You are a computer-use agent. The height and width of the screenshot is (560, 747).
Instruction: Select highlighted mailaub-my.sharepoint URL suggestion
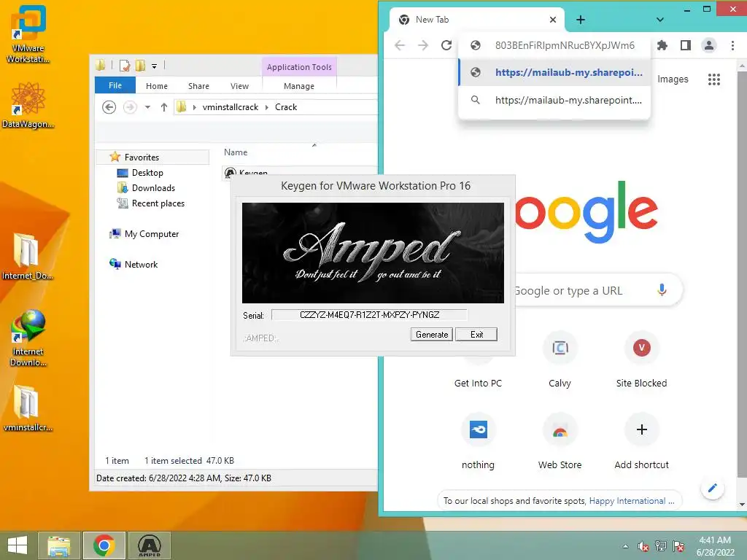[x=554, y=72]
